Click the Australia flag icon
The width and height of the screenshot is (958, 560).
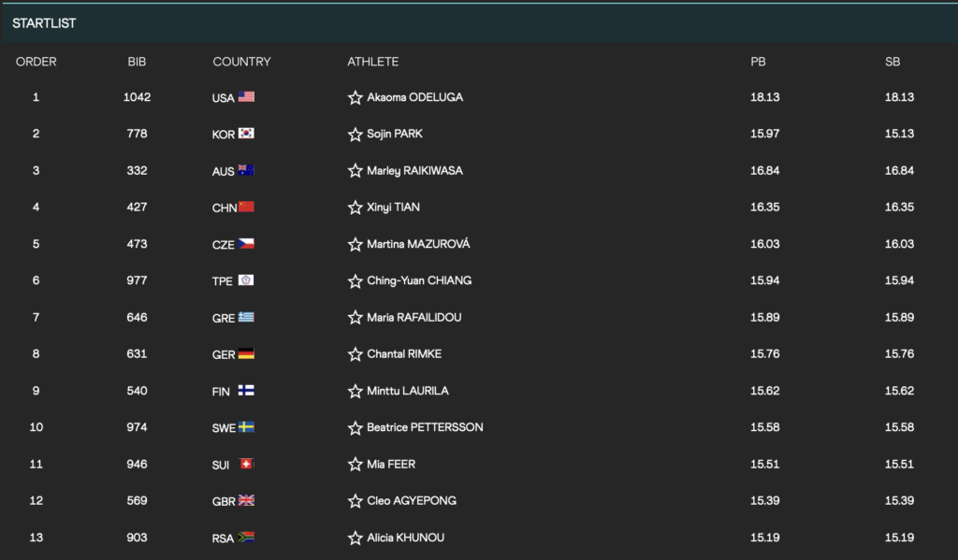[x=246, y=171]
